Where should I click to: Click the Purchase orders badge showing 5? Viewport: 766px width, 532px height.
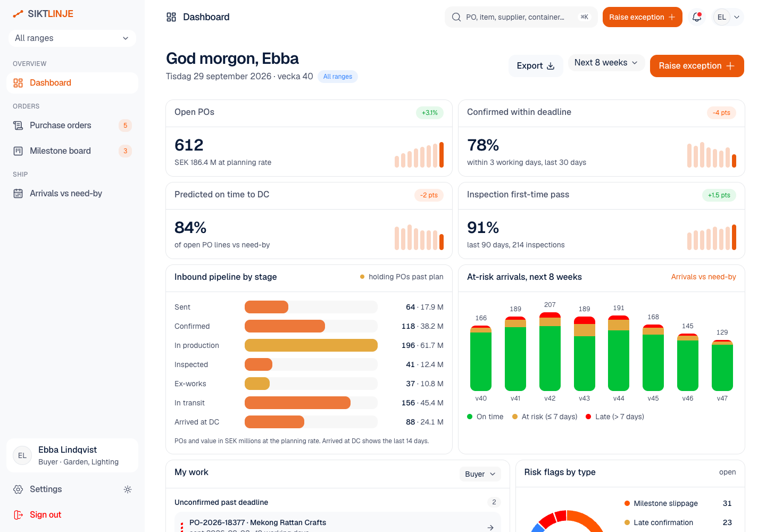click(126, 126)
